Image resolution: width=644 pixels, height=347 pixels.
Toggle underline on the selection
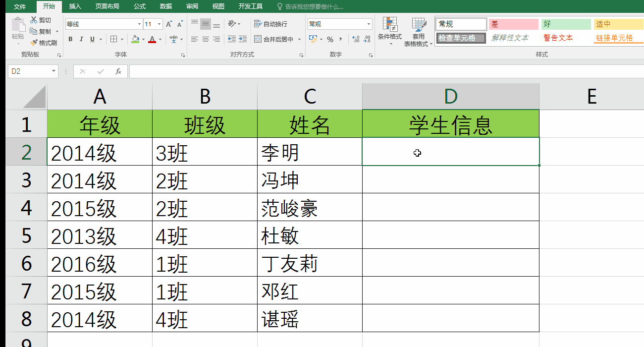[x=92, y=38]
